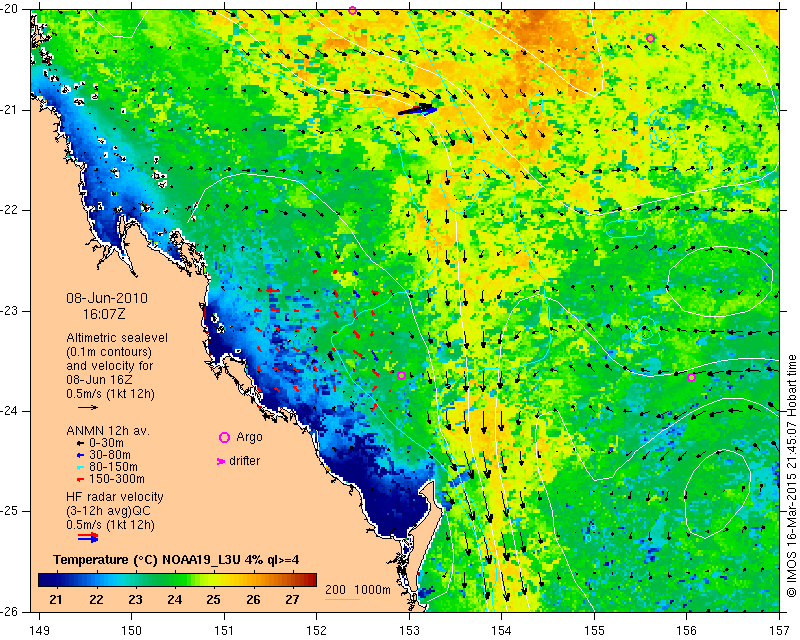Click the longitude axis label 157
The image size is (800, 640).
click(x=780, y=631)
